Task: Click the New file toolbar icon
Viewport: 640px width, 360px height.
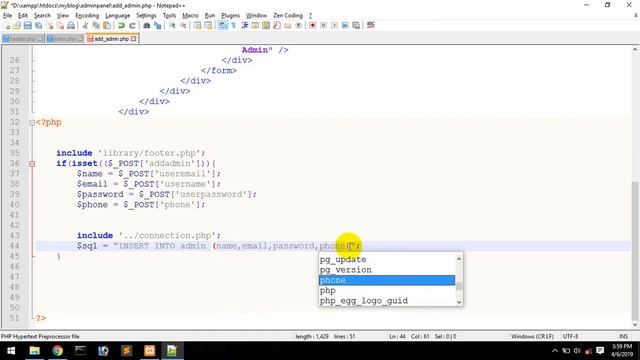Action: point(7,25)
